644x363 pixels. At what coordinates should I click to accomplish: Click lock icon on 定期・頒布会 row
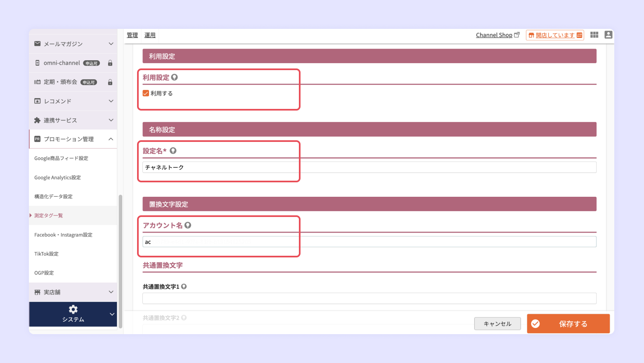pyautogui.click(x=110, y=82)
